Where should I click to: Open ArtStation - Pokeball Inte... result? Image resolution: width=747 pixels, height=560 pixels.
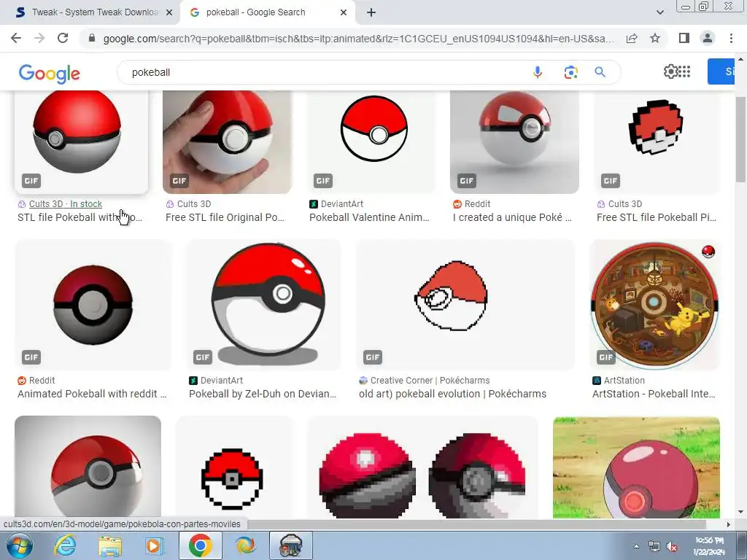(654, 394)
